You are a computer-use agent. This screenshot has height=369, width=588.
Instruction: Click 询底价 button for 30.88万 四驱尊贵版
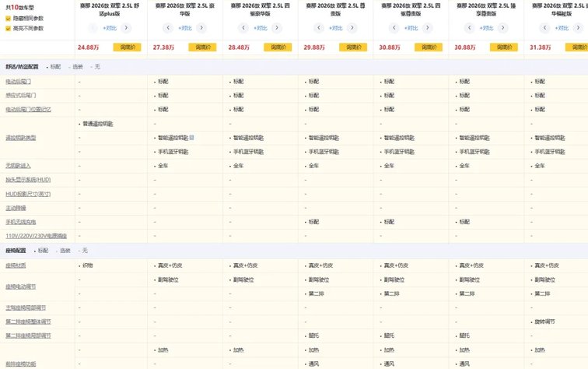tap(429, 47)
